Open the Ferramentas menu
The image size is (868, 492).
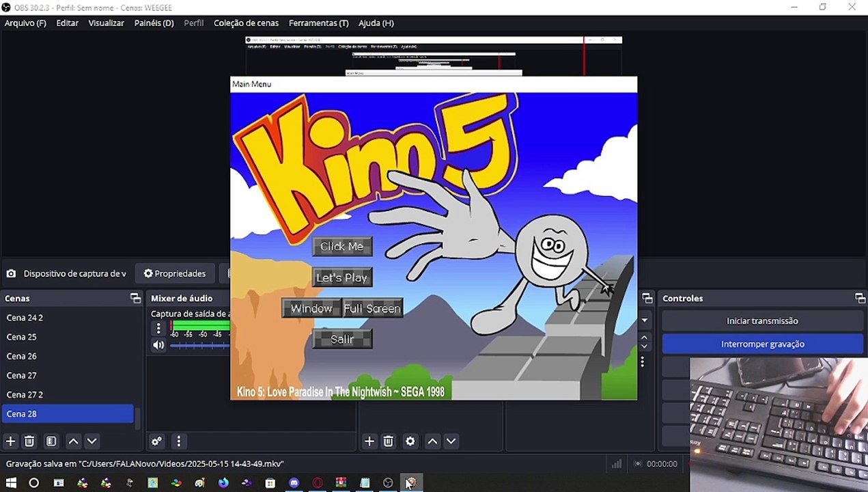(319, 23)
